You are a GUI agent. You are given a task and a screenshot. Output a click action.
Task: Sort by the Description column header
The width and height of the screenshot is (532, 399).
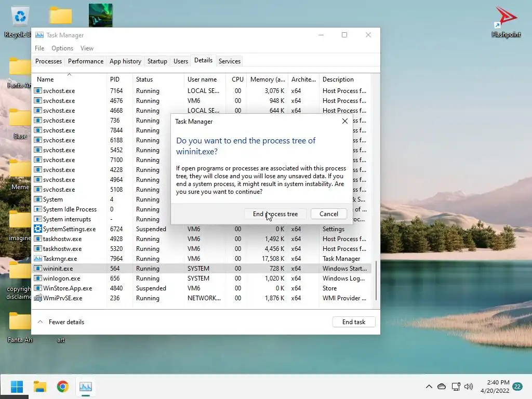pyautogui.click(x=345, y=79)
